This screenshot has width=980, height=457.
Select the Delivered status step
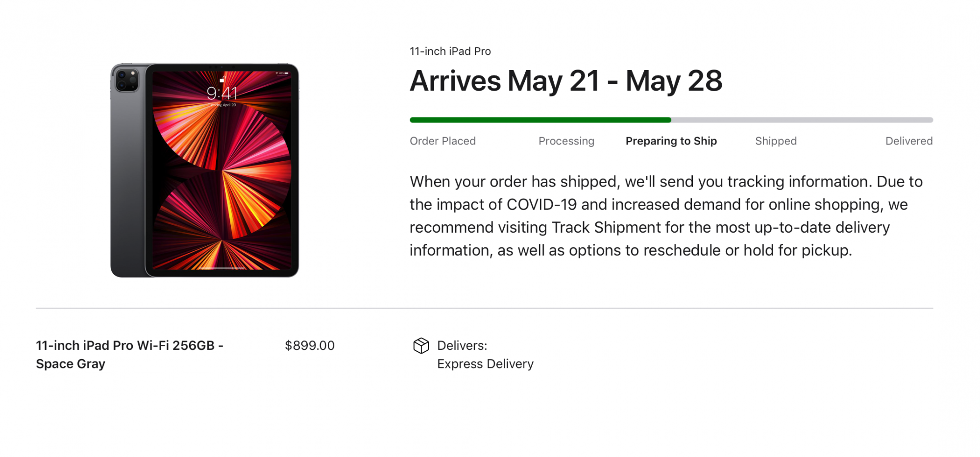coord(908,141)
